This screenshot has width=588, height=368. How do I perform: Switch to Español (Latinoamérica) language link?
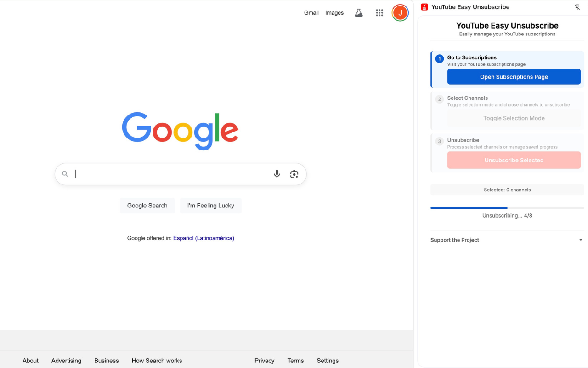(204, 238)
